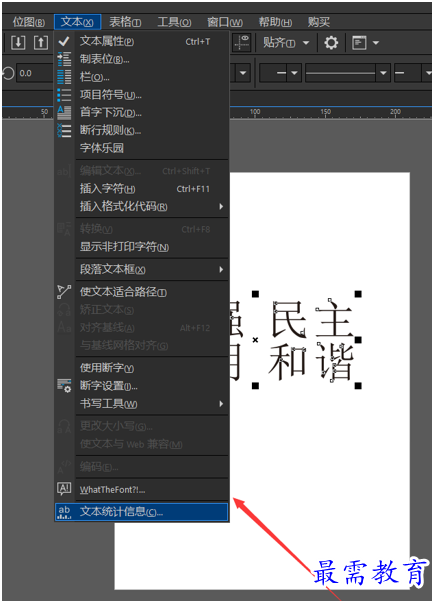Click the center X marker of selection

[255, 340]
